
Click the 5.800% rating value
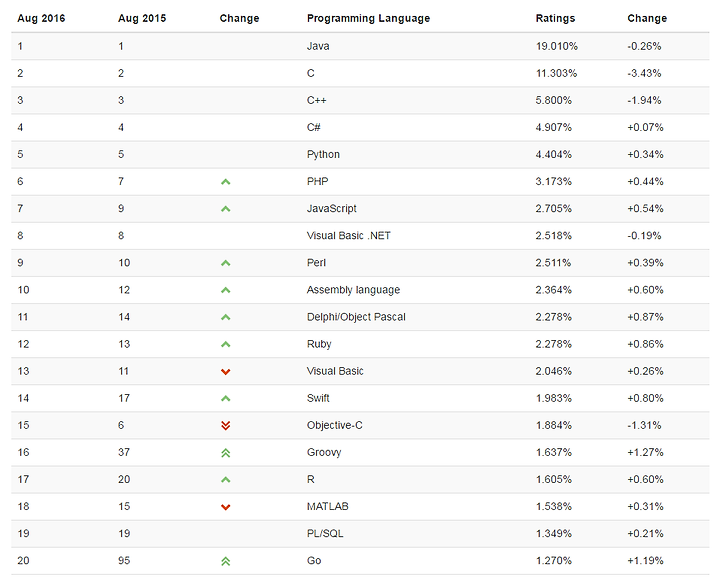[x=553, y=101]
